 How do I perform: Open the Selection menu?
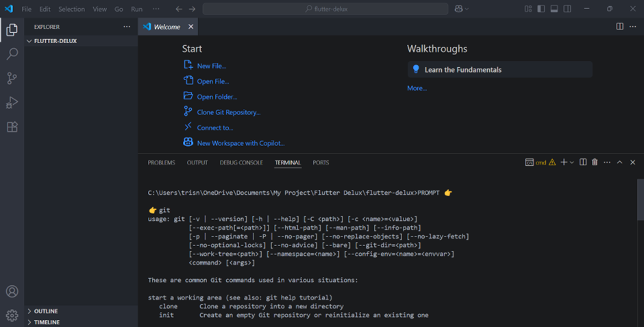pos(71,9)
